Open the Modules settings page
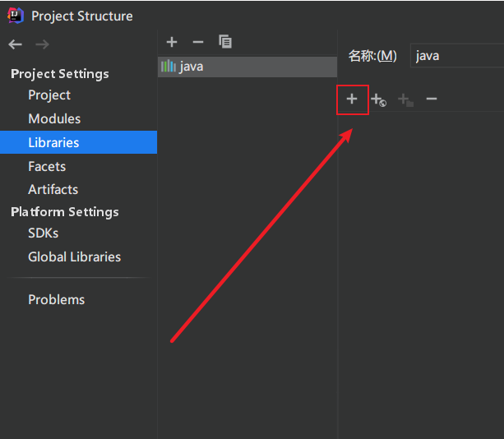 click(x=54, y=119)
